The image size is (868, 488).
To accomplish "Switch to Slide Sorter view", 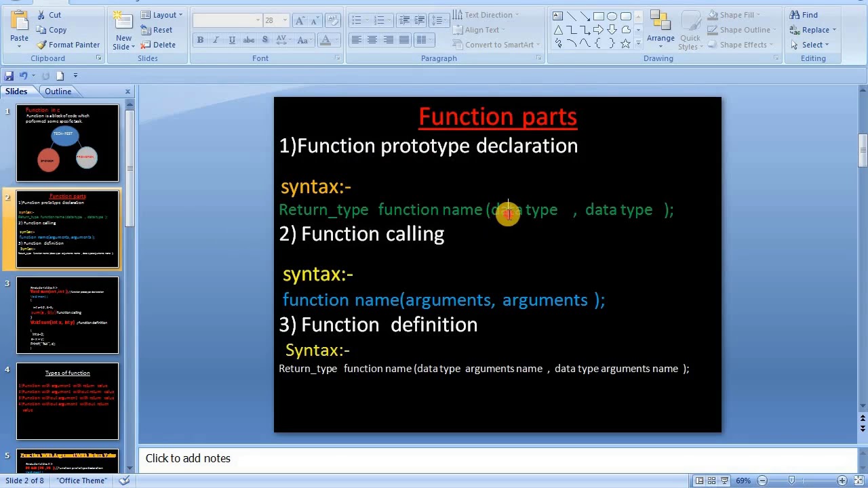I will pyautogui.click(x=711, y=481).
